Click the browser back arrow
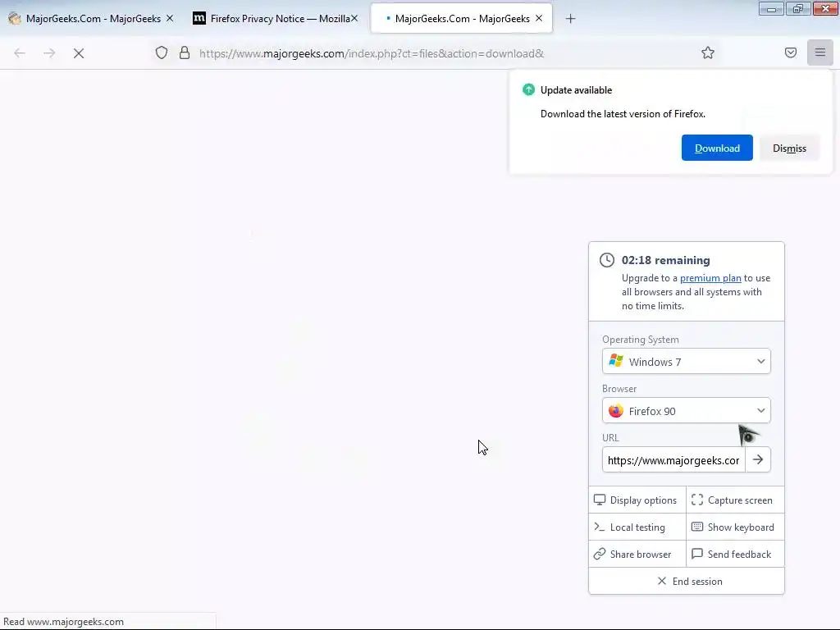 [20, 53]
